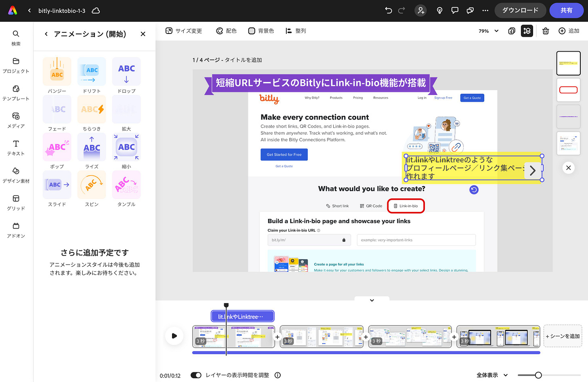
Task: Click サイズ変更 in the toolbar
Action: click(x=184, y=31)
